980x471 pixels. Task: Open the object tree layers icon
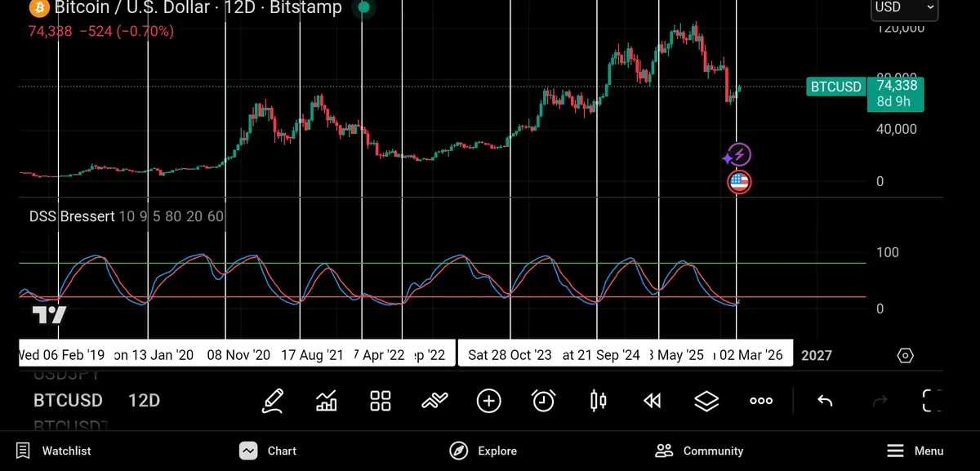coord(706,400)
